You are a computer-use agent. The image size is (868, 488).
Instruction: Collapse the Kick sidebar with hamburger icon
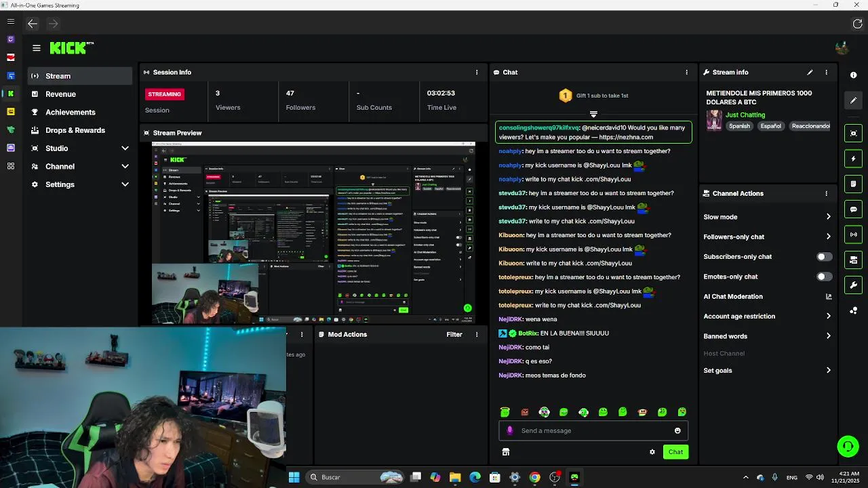pos(37,48)
